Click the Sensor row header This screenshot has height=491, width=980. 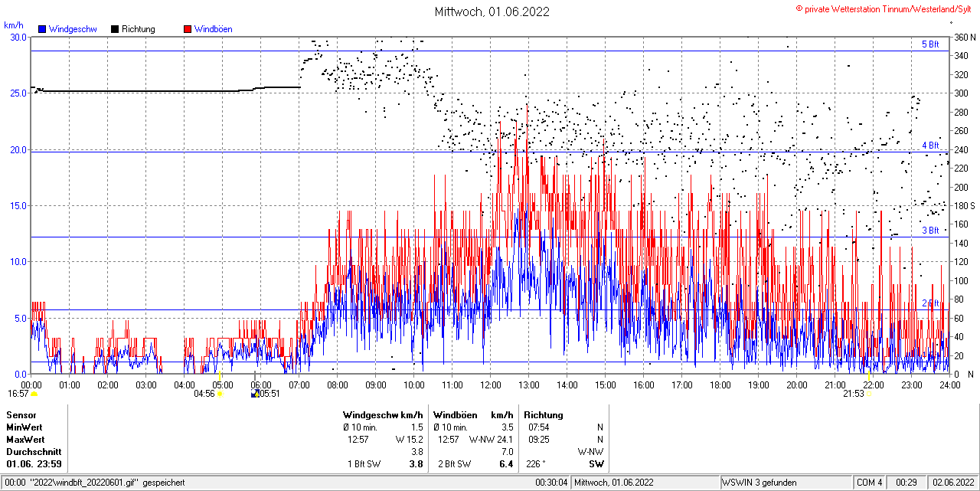21,415
